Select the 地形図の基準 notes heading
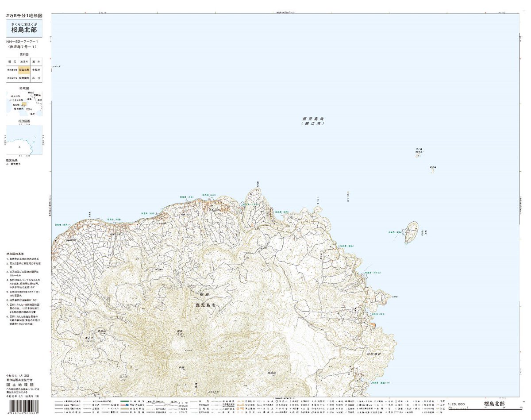531x420 pixels. 16,253
